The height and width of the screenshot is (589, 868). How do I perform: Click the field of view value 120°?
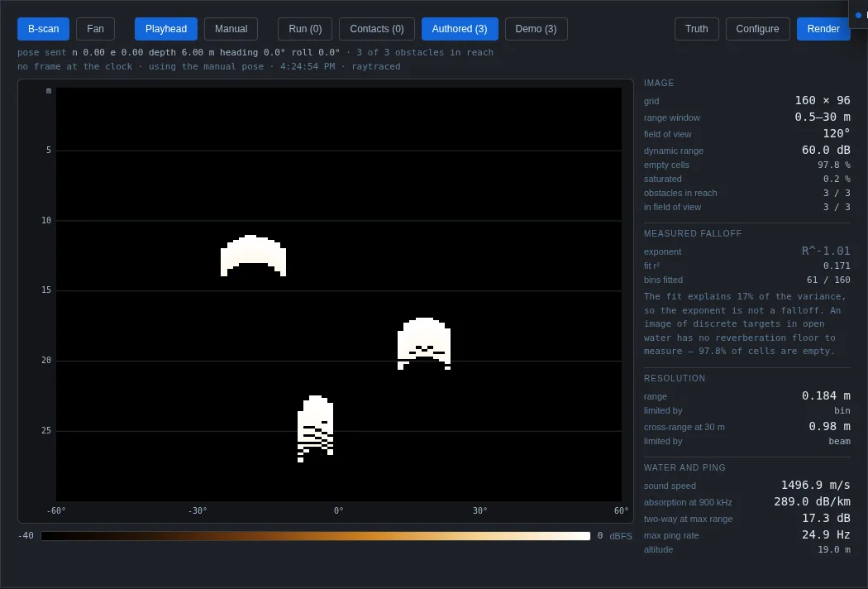point(836,133)
